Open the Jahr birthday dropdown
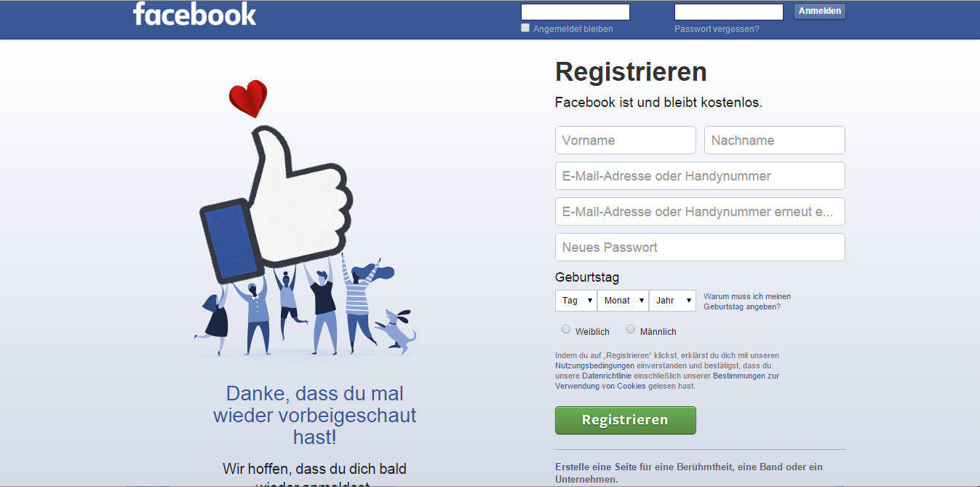 (x=673, y=301)
